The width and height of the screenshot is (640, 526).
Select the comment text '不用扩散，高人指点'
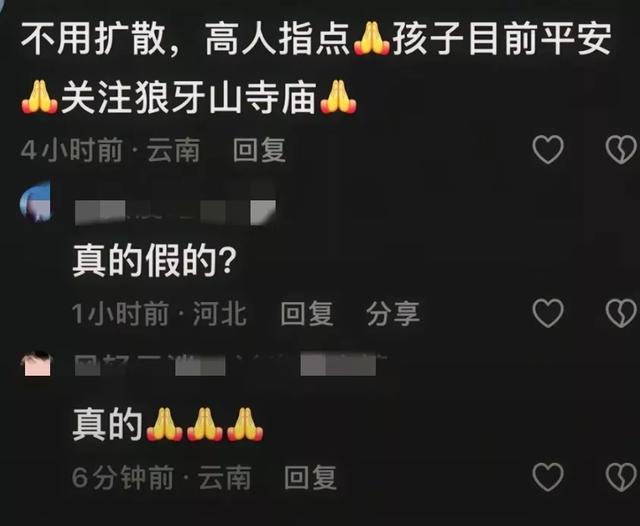[184, 40]
